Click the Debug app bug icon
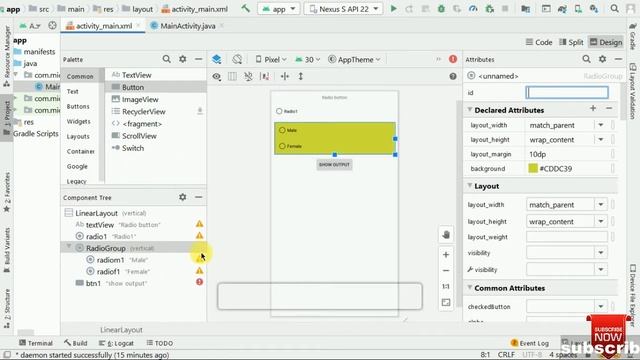Screen dimensions: 640x360 click(x=441, y=9)
